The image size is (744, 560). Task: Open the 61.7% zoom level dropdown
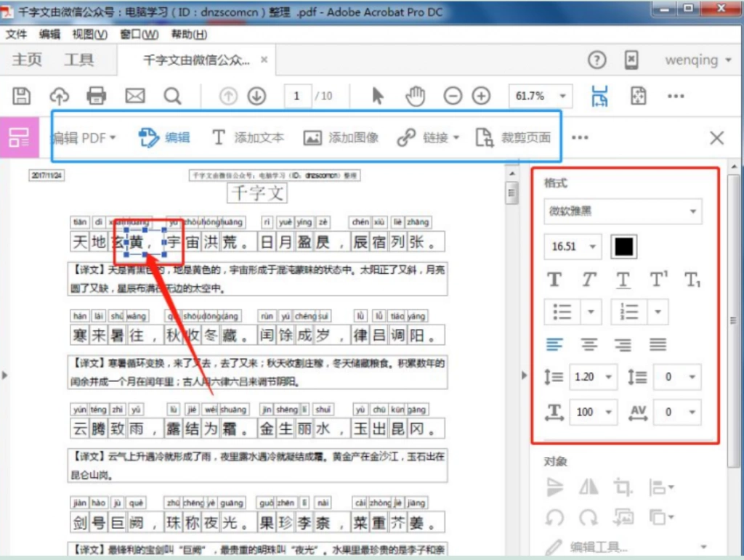(x=540, y=97)
